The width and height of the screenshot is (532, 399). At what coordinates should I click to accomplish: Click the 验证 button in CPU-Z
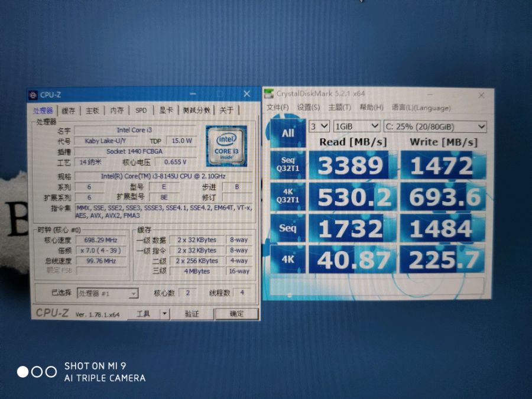192,314
